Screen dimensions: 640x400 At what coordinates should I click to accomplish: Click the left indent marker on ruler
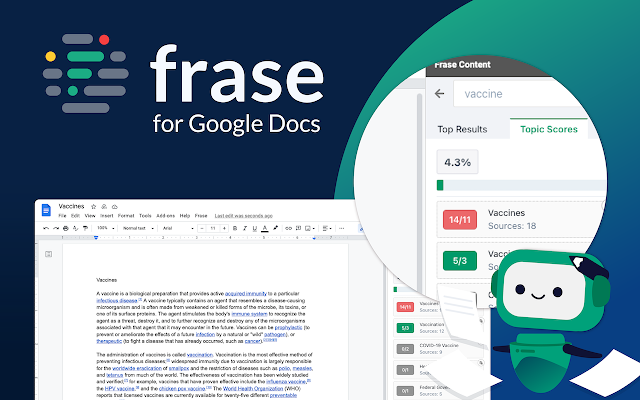coord(96,237)
